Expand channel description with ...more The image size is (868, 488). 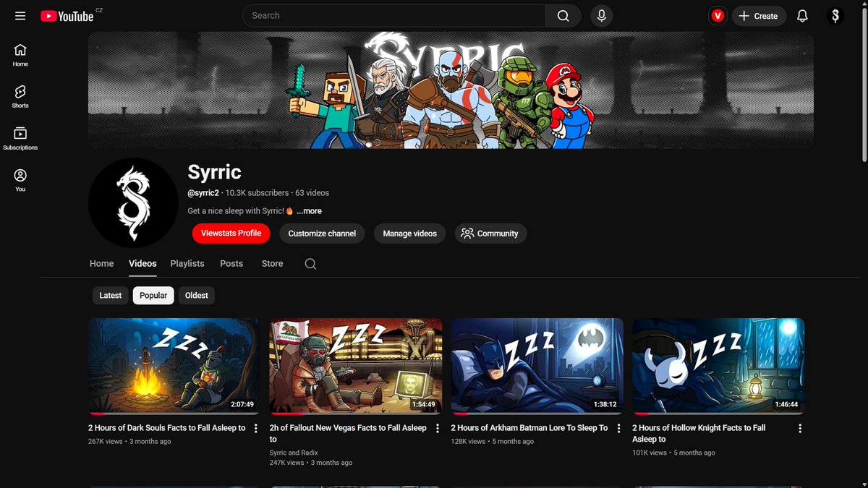pyautogui.click(x=309, y=211)
